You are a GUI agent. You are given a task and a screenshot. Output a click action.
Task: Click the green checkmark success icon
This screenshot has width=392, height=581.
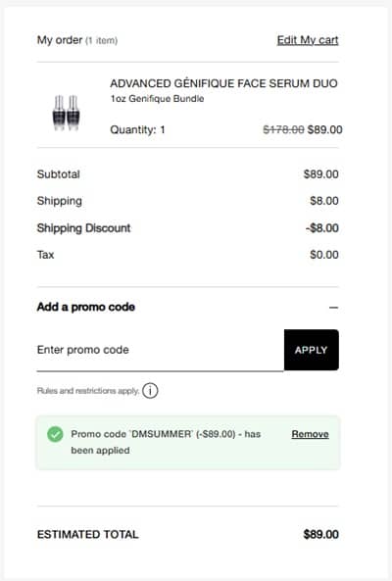pos(55,434)
